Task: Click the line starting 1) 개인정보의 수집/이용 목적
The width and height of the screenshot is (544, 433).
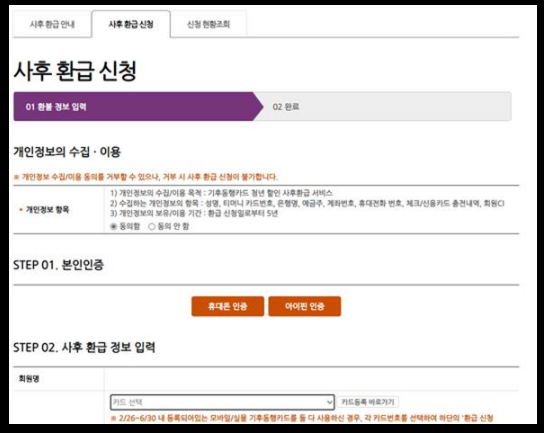Action: coord(221,193)
